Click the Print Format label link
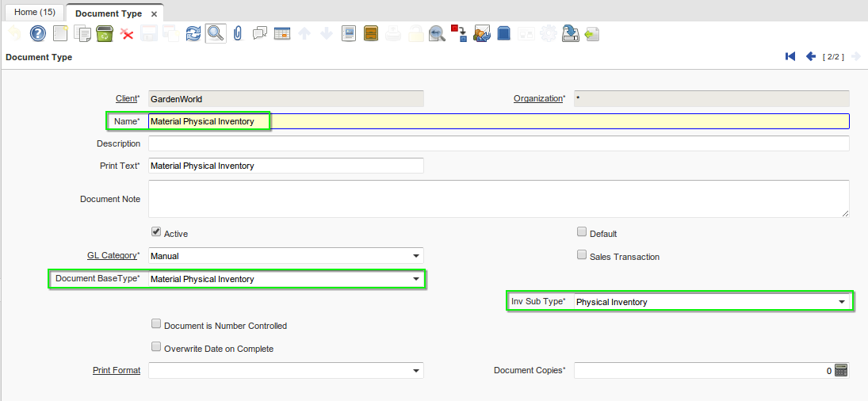Image resolution: width=868 pixels, height=401 pixels. [x=116, y=370]
